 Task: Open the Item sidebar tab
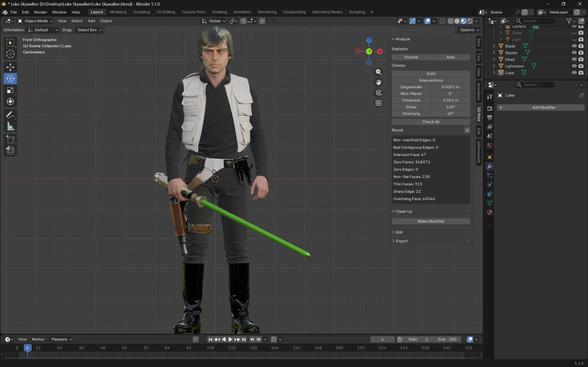click(x=479, y=42)
